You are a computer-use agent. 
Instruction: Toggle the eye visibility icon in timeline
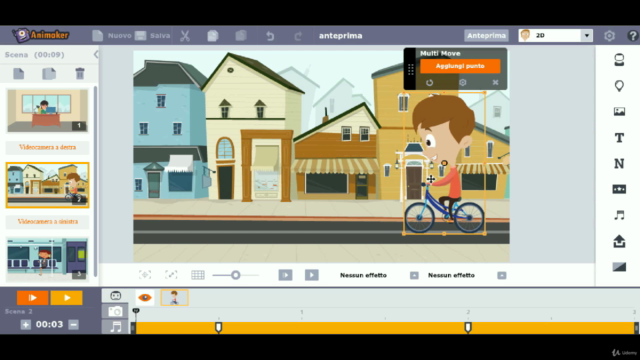click(145, 298)
